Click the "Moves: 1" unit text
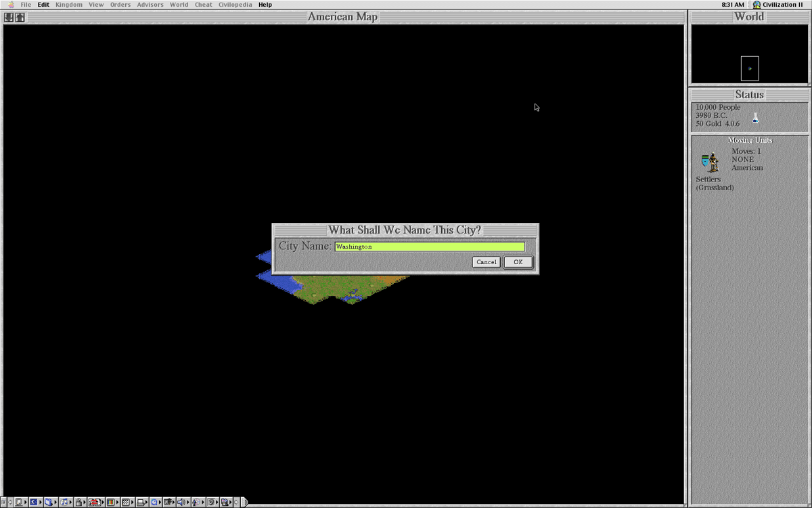Screen dimensions: 812x508 pyautogui.click(x=746, y=151)
